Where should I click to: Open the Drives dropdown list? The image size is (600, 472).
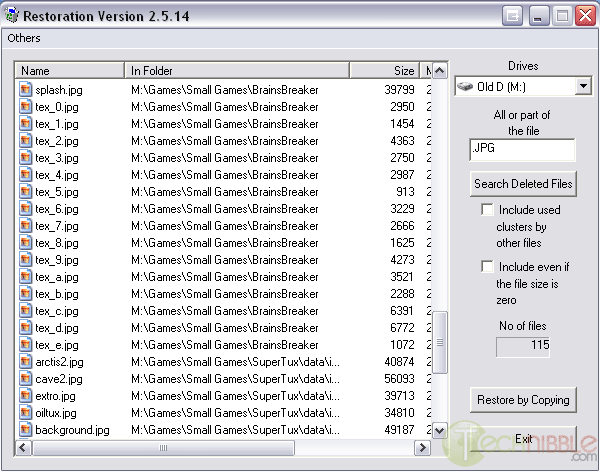pos(583,87)
